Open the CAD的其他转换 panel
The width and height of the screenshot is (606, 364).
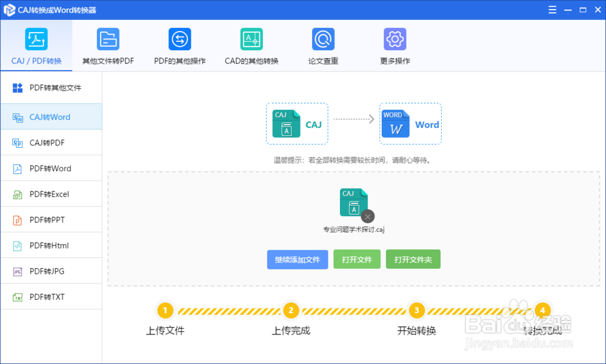pos(251,45)
